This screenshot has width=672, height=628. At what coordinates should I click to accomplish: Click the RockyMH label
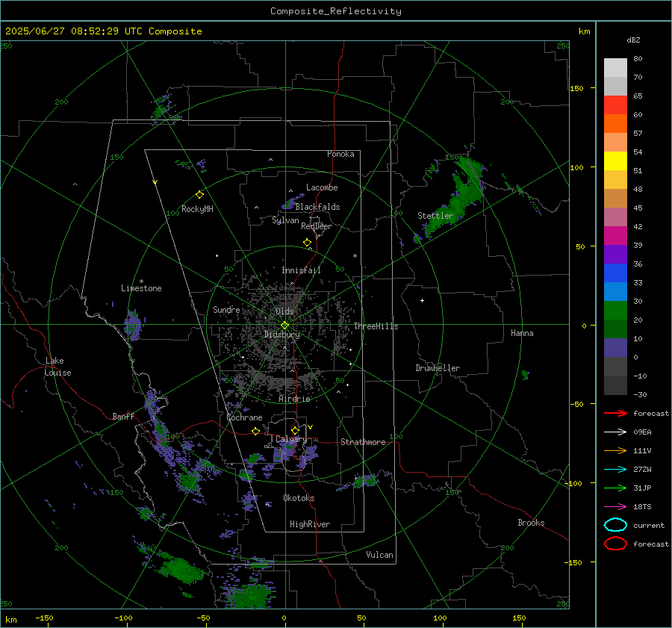click(x=197, y=209)
